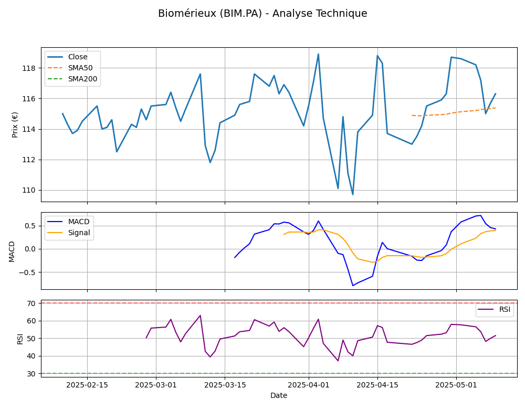Screen dimensions: 525x420
Task: Click the positive 0.5 tick on MACD axis
Action: [x=30, y=226]
